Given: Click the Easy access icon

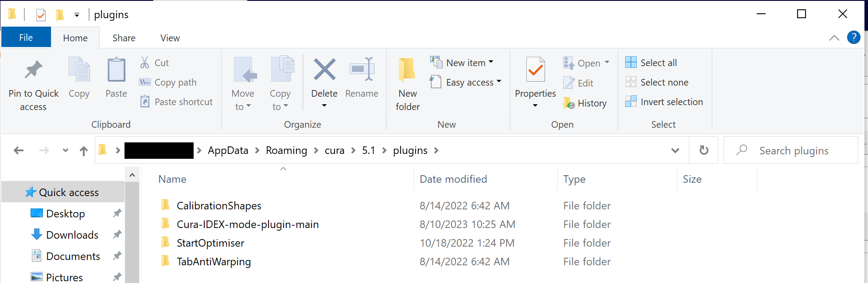Looking at the screenshot, I should click(436, 82).
